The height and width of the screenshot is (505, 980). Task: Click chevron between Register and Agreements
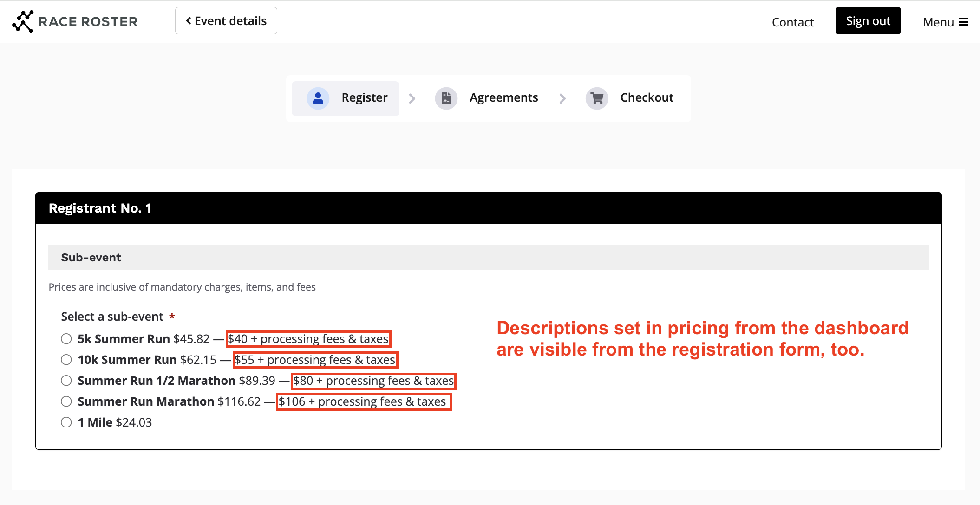tap(412, 98)
